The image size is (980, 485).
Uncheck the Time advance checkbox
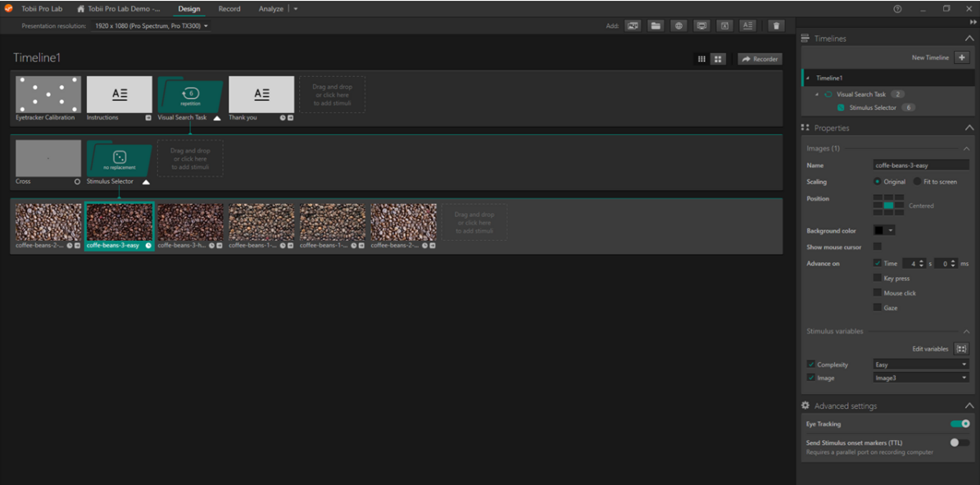878,264
